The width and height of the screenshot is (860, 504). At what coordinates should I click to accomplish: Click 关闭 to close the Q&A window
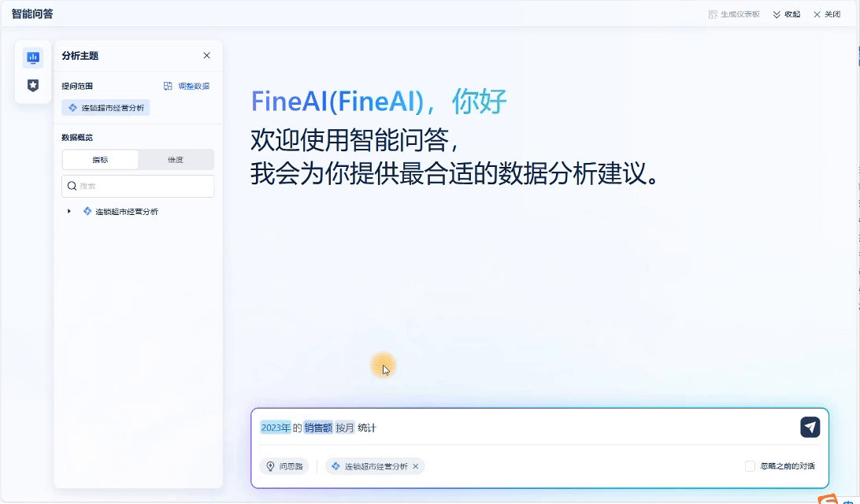pyautogui.click(x=827, y=14)
